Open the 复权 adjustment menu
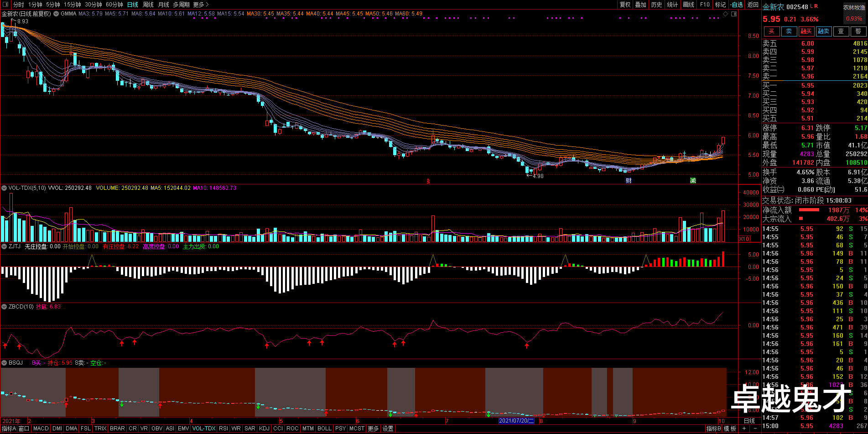The image size is (868, 434). [625, 5]
